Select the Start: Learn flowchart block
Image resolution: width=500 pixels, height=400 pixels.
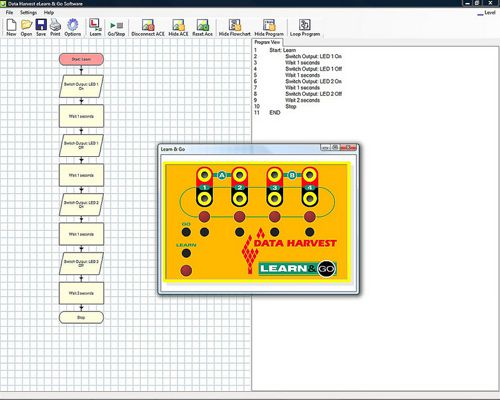tap(81, 59)
